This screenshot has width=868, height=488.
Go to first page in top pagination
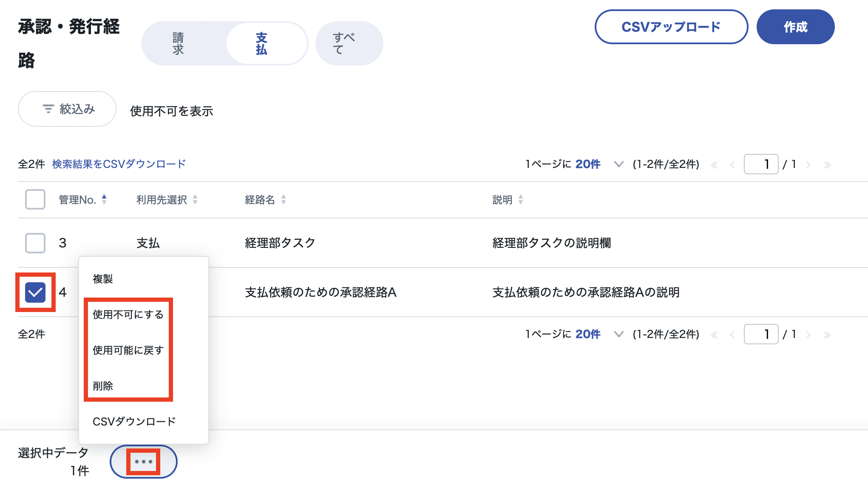tap(715, 165)
